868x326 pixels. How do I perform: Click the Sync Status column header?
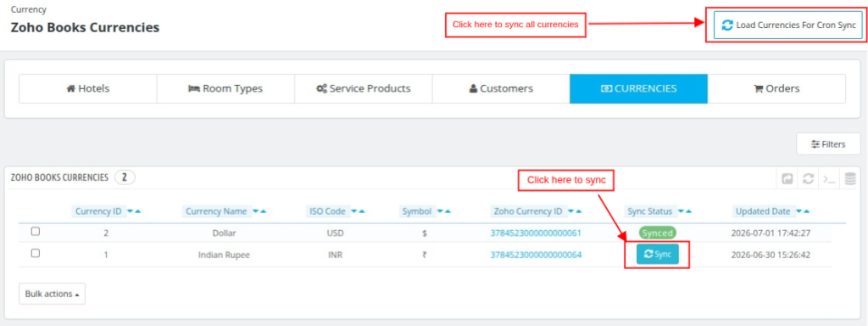coord(650,211)
